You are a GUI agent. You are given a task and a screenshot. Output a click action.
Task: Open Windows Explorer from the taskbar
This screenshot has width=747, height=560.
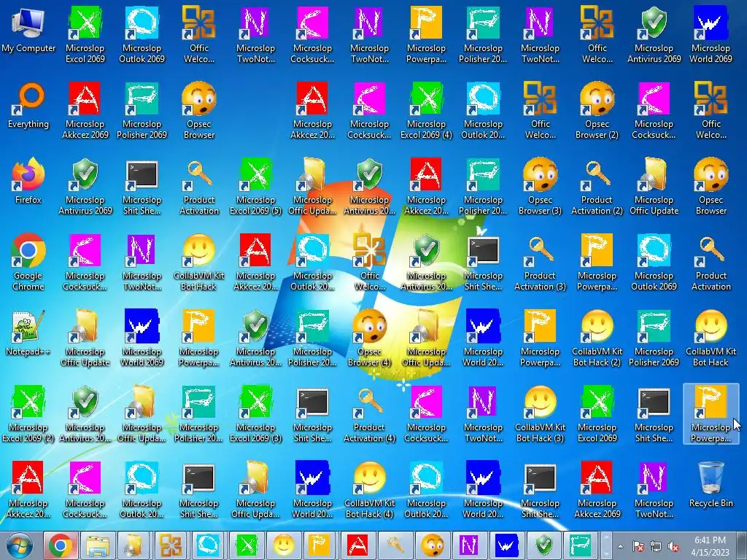pos(98,545)
